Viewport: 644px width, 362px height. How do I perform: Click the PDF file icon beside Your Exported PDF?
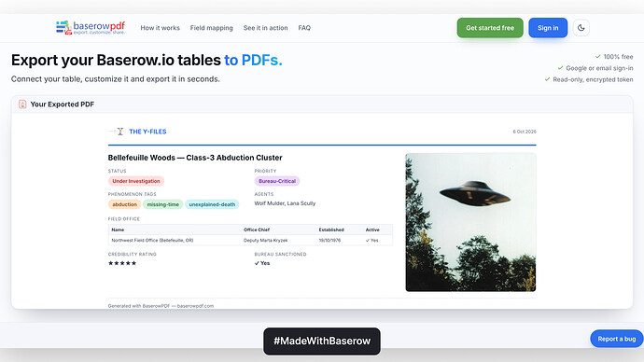(22, 104)
